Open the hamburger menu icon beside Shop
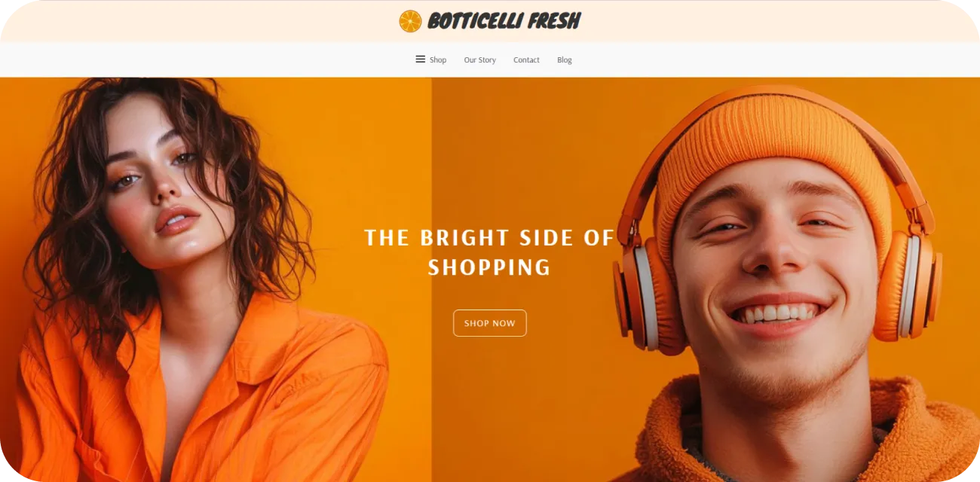Image resolution: width=980 pixels, height=482 pixels. click(421, 59)
